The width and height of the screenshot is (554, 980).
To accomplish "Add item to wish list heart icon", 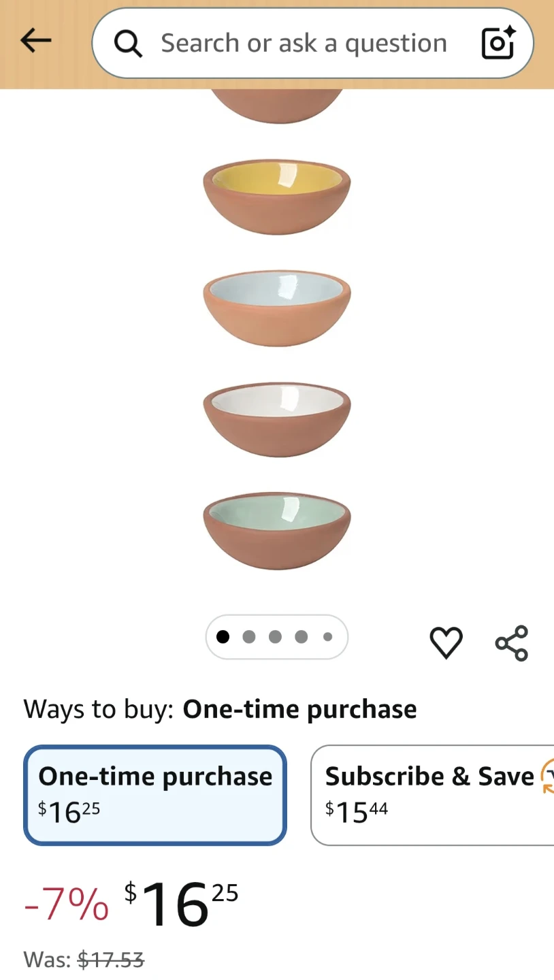I will (x=446, y=642).
